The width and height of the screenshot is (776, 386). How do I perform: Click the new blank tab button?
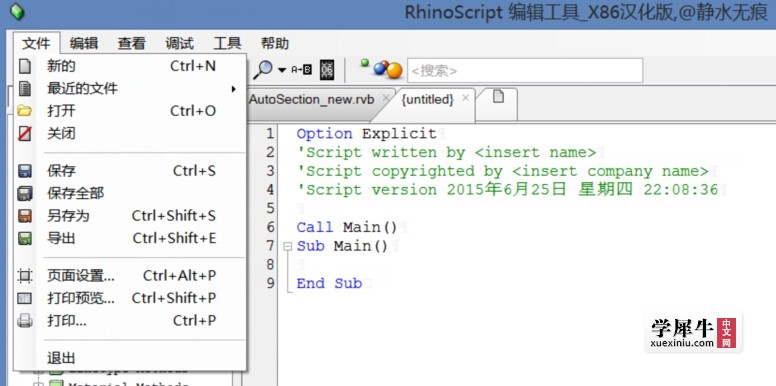(498, 97)
